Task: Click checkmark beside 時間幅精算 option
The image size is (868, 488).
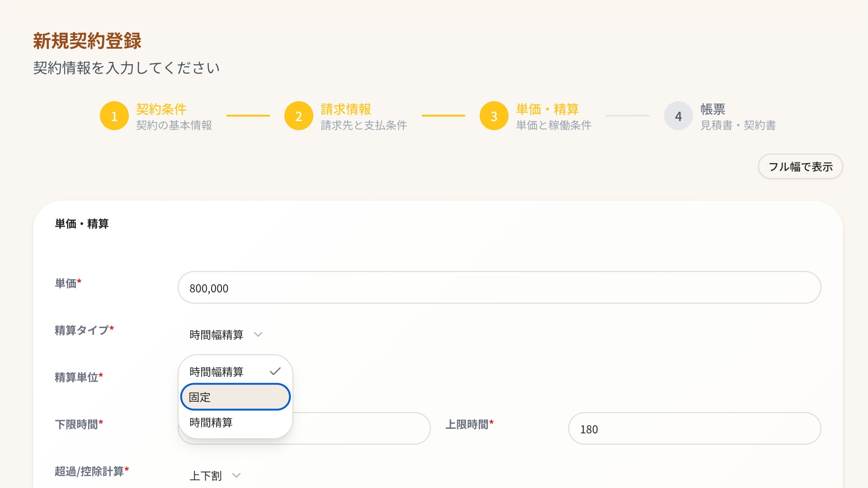Action: 275,371
